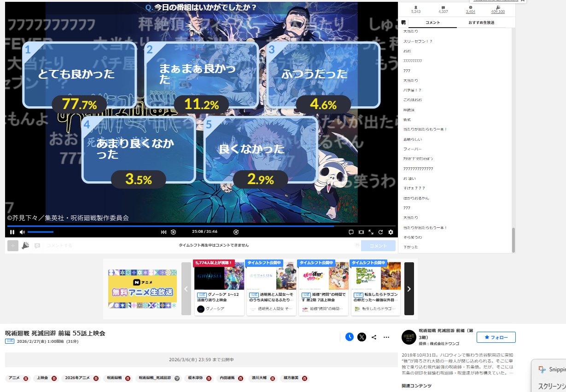Open グノーシア 1〜12話 program card
566x392 pixels.
[218, 288]
